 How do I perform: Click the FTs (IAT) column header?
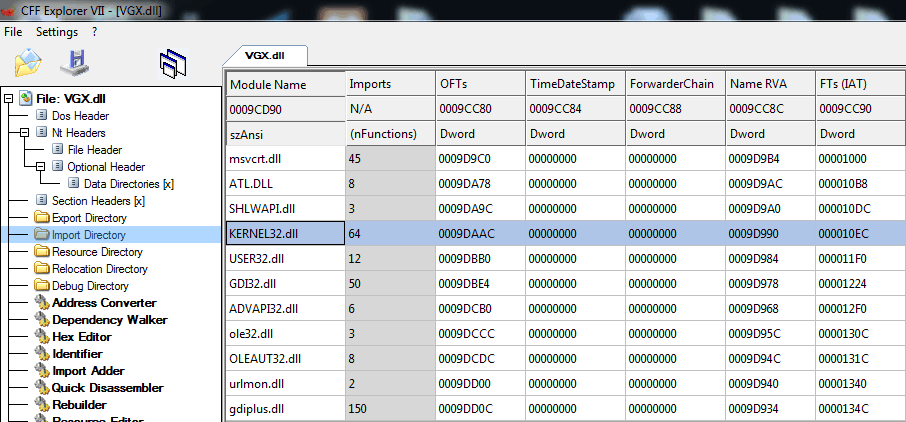(860, 84)
